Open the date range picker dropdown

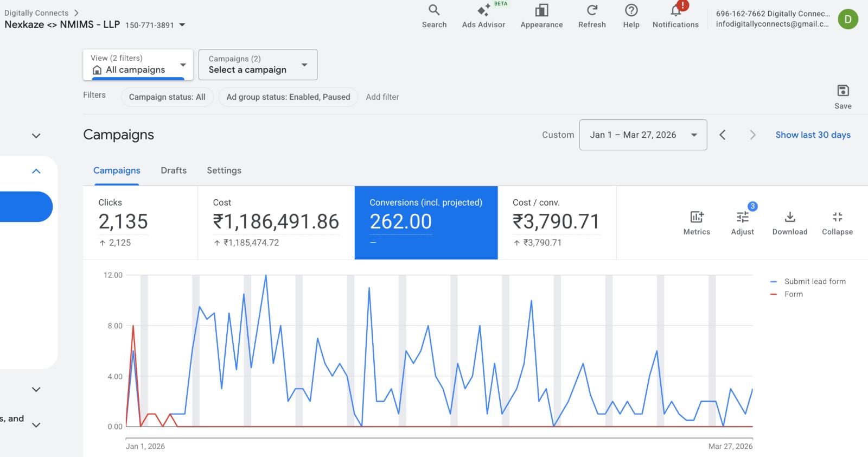643,135
